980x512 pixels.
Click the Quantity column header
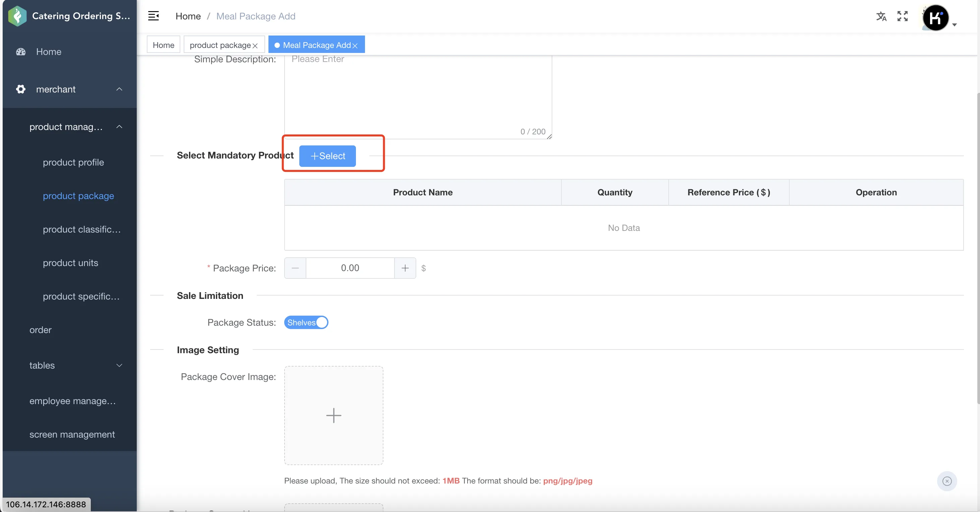click(x=615, y=192)
